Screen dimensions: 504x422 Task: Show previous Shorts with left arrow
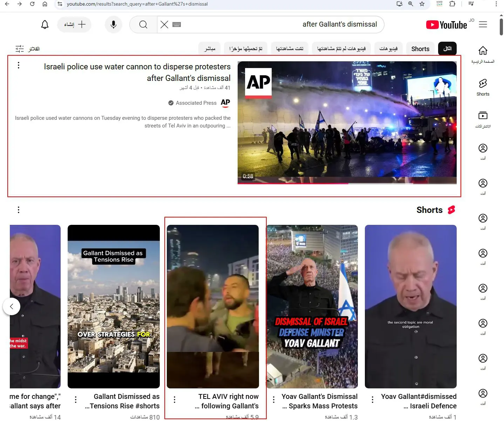tap(12, 306)
